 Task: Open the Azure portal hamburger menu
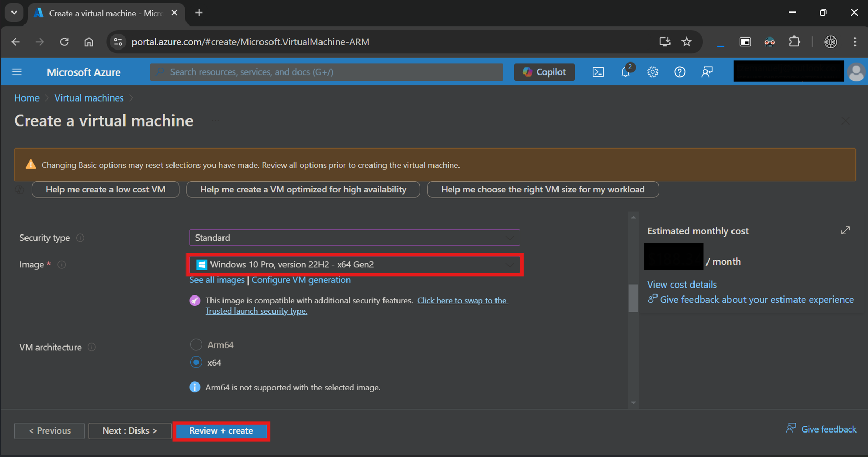[x=17, y=72]
